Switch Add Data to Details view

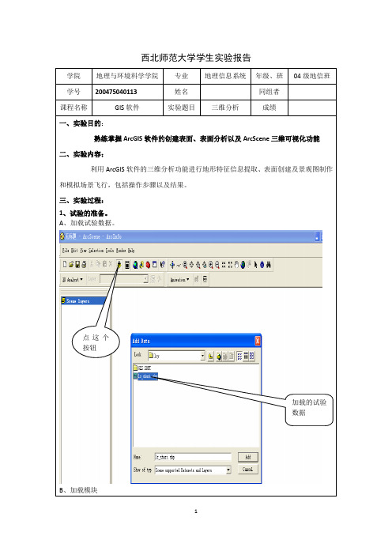[246, 356]
